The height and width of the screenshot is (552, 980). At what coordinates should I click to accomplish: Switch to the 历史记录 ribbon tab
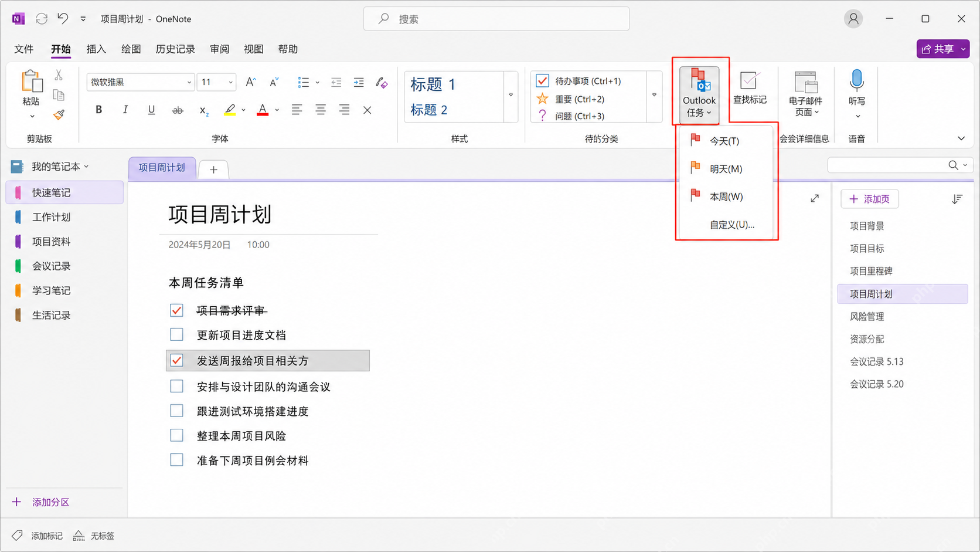[175, 49]
